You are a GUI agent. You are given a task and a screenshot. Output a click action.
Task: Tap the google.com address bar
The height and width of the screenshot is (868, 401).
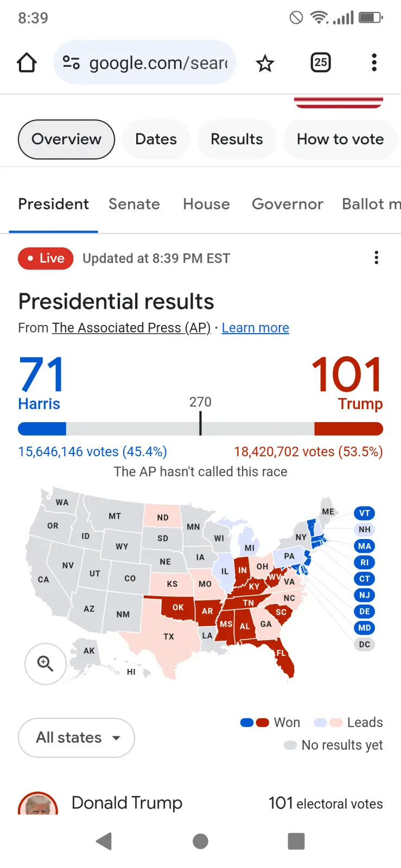157,63
